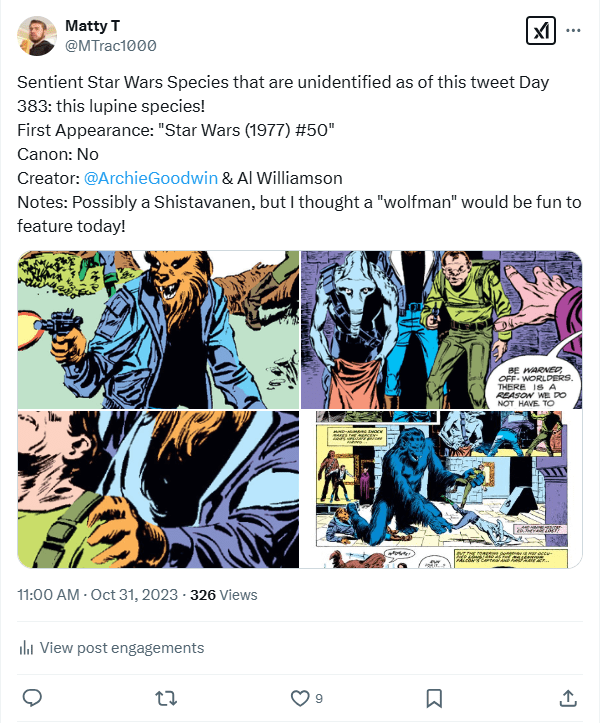The height and width of the screenshot is (723, 602).
Task: Open the full comic page image
Action: [x=442, y=490]
